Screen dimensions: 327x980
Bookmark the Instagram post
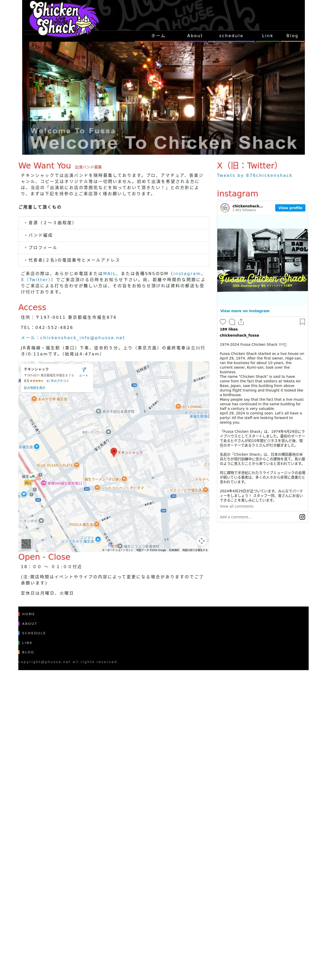click(x=302, y=322)
